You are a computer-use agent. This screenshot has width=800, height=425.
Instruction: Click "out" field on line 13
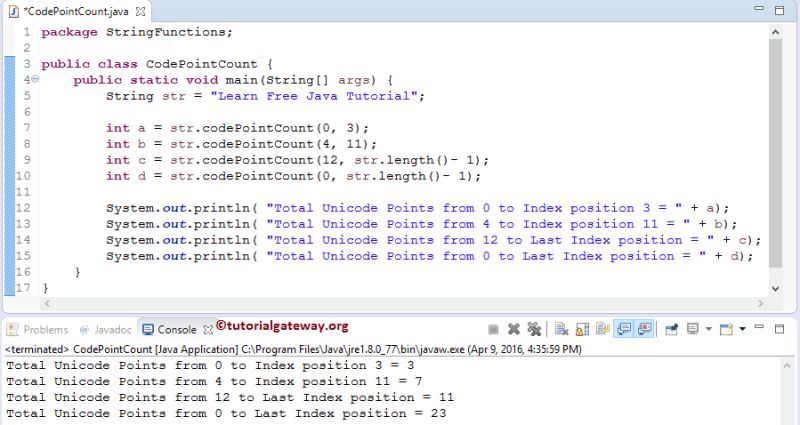(x=174, y=224)
